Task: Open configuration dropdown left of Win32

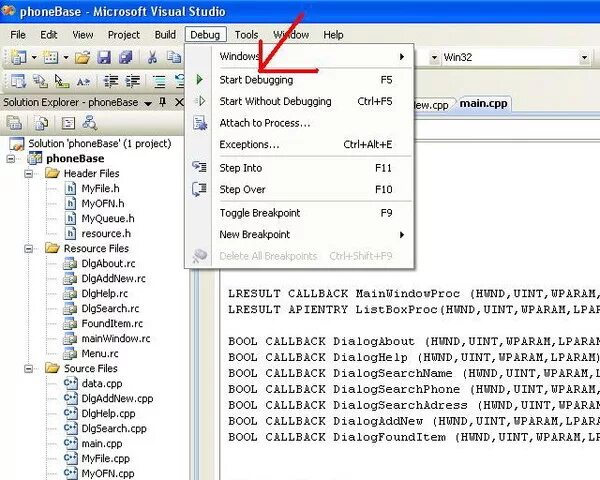Action: point(434,58)
